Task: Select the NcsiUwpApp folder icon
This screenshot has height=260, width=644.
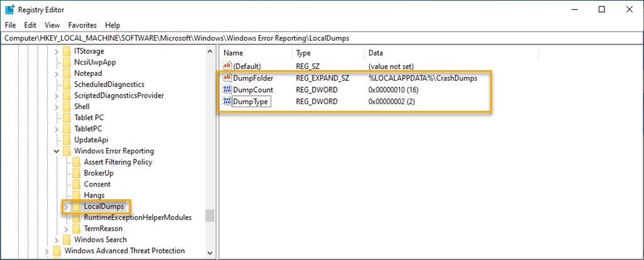Action: point(67,62)
